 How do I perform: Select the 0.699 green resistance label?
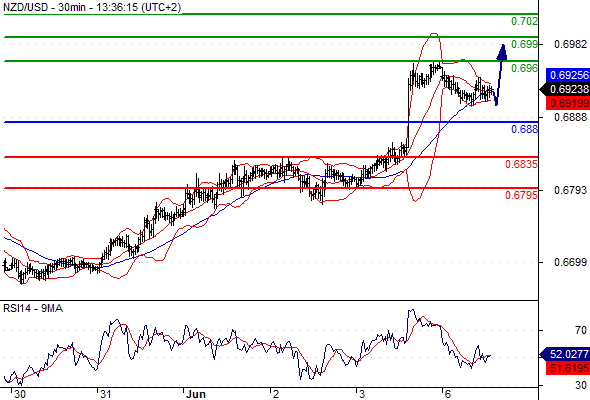[524, 44]
